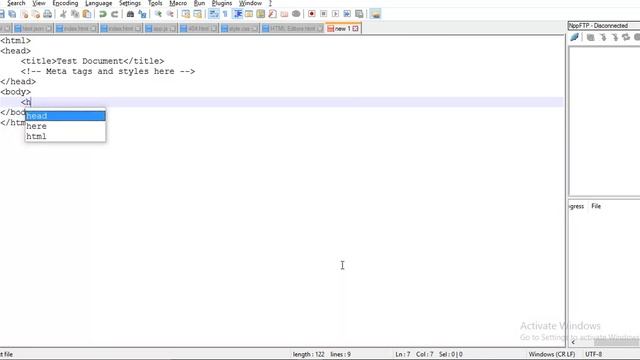Screen dimensions: 640x360
Task: Open the Language menu
Action: pyautogui.click(x=98, y=3)
